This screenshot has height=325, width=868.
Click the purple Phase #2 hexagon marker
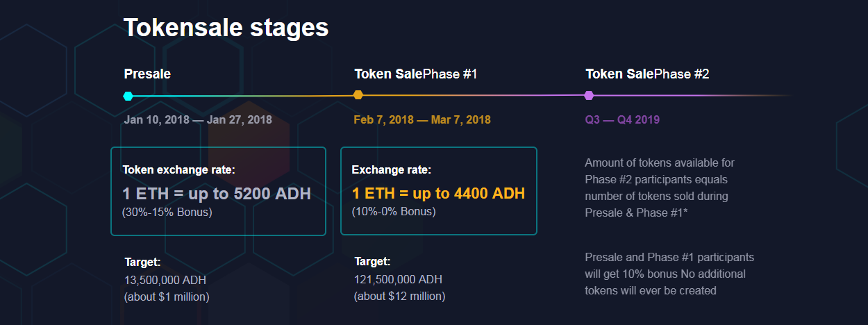(x=589, y=95)
